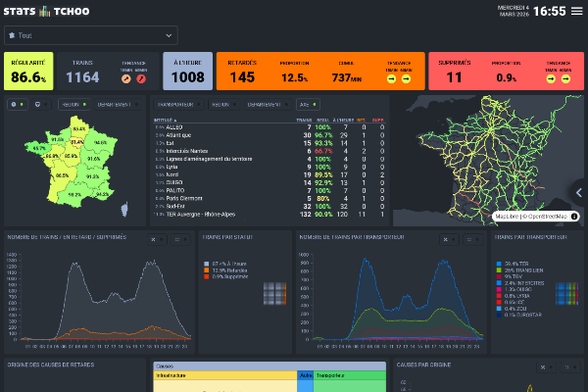Click the Trains 1164 total

[82, 77]
